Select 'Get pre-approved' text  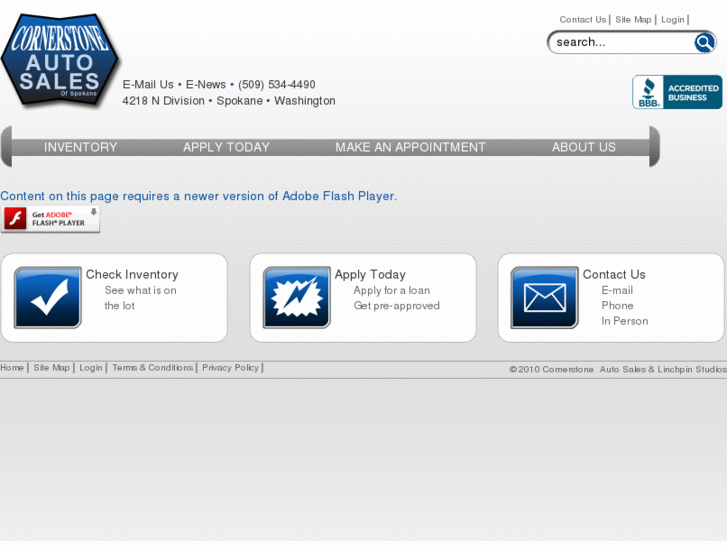pyautogui.click(x=397, y=306)
